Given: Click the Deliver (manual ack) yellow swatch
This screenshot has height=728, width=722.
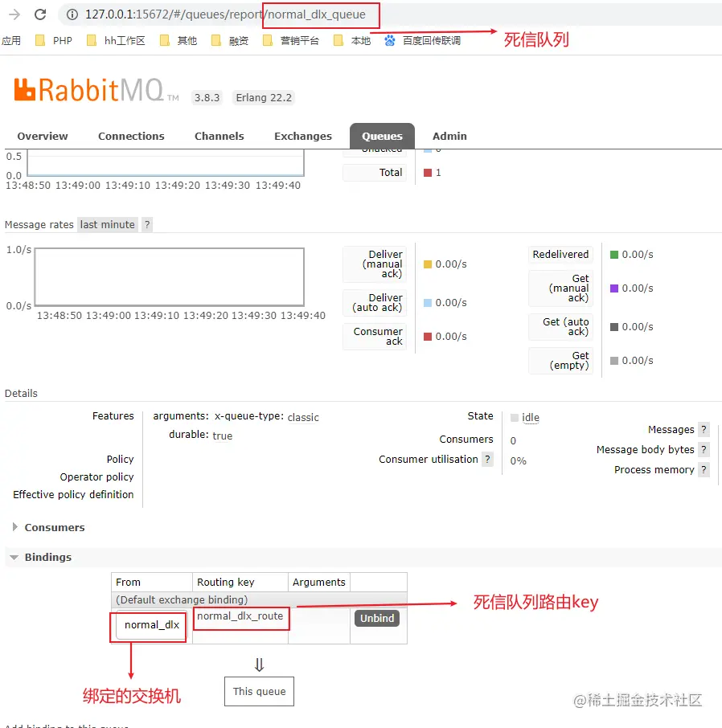Looking at the screenshot, I should point(428,264).
